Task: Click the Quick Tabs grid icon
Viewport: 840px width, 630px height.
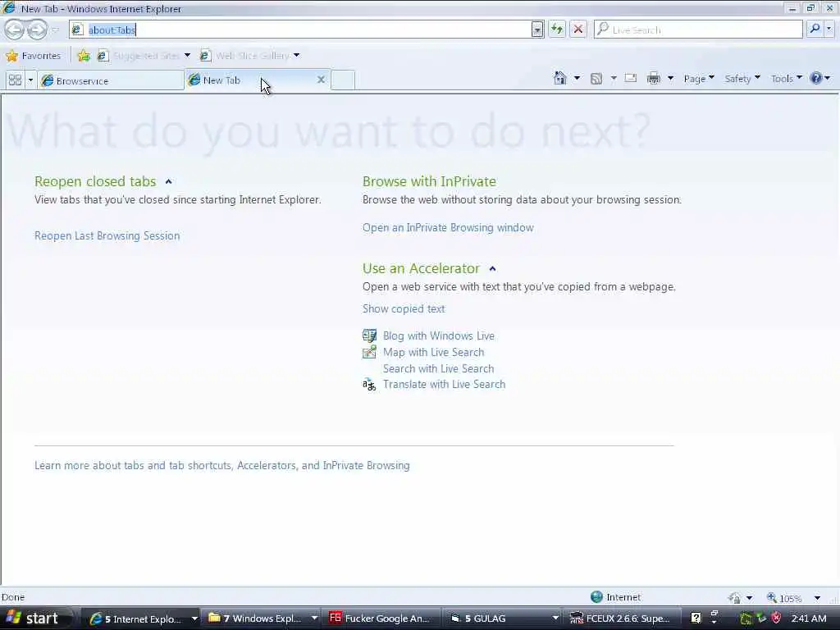Action: 15,80
